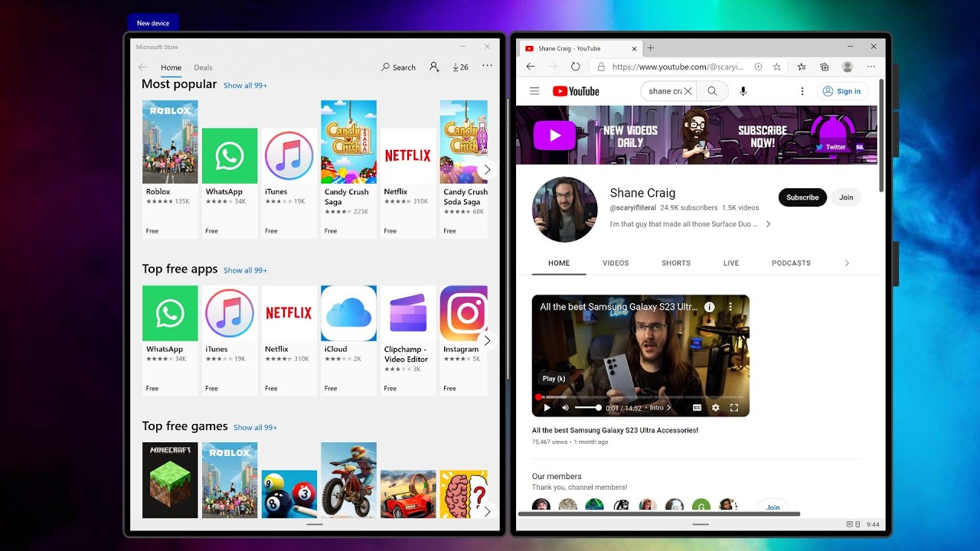The height and width of the screenshot is (551, 980).
Task: Show all 99+ Top free apps
Action: [x=245, y=270]
